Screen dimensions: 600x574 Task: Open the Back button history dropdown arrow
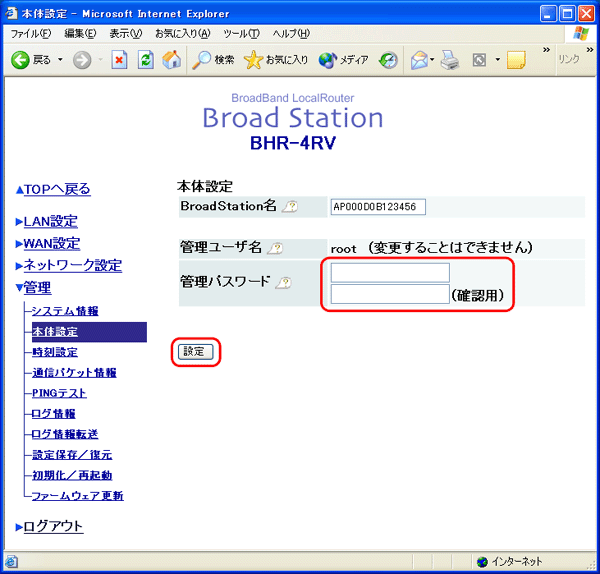tap(60, 60)
